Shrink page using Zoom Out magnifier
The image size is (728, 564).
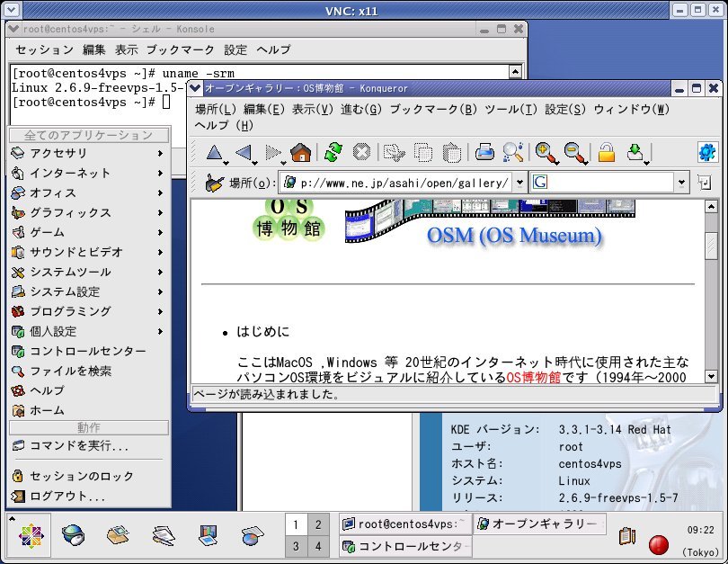click(576, 152)
